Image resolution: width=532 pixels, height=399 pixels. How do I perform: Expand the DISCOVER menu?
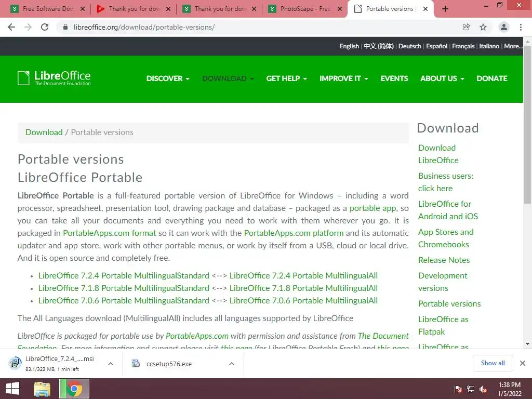168,78
